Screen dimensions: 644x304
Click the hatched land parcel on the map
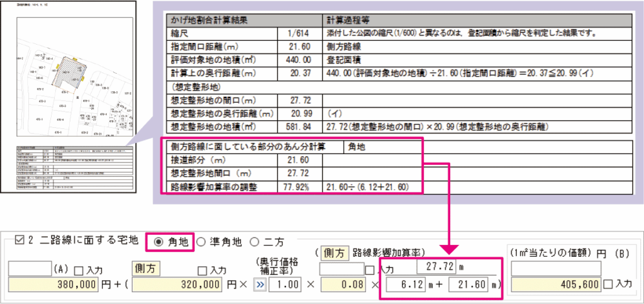[x=67, y=74]
